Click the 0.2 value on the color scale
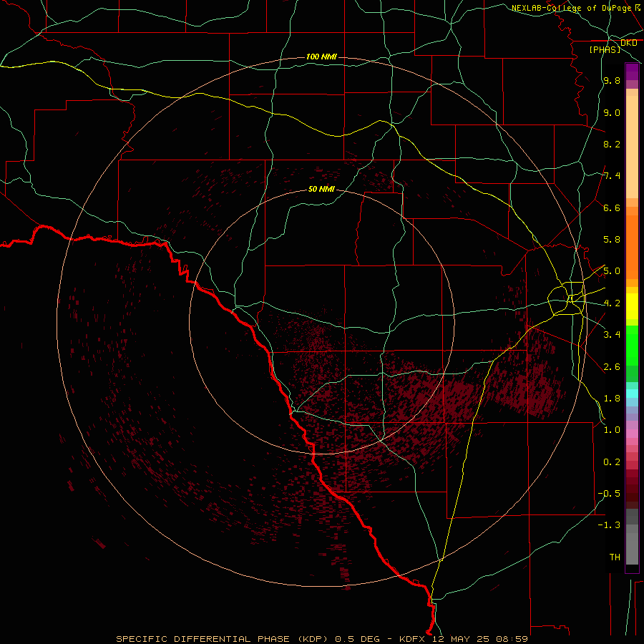This screenshot has height=644, width=644. (x=612, y=462)
